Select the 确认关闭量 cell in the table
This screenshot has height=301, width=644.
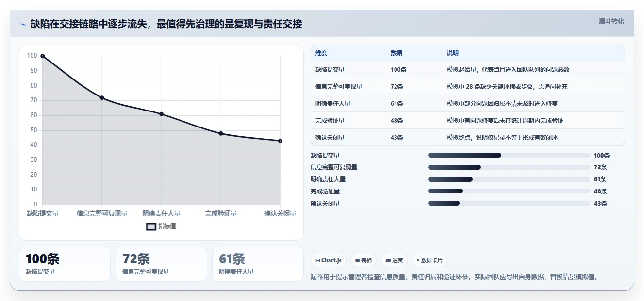(x=330, y=138)
